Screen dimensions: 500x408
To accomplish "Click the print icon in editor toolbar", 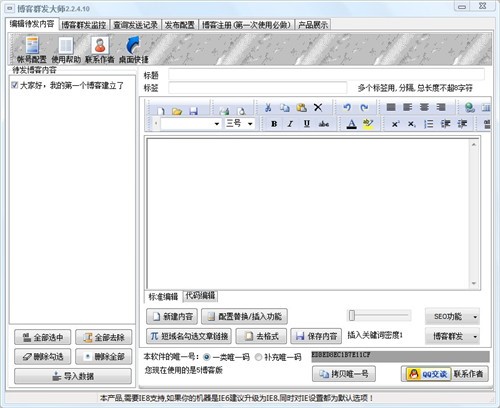I will [224, 110].
